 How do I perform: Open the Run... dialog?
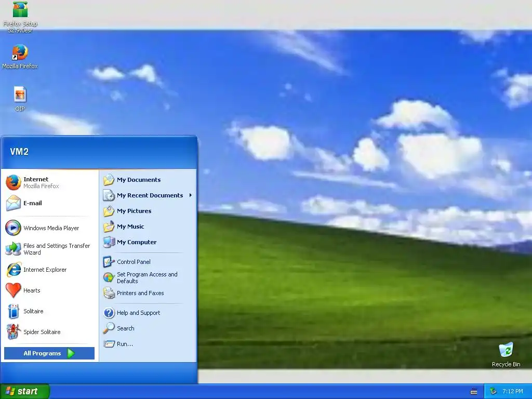148,344
